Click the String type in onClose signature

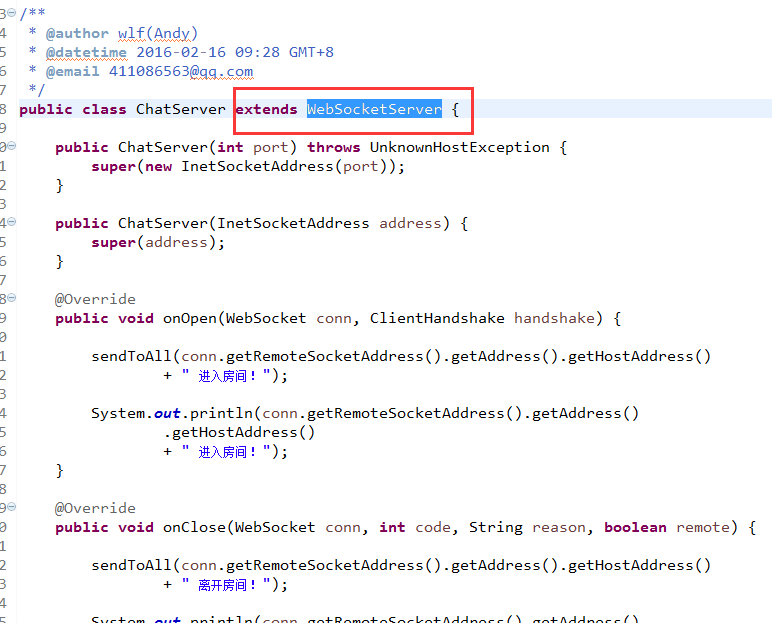pyautogui.click(x=496, y=527)
